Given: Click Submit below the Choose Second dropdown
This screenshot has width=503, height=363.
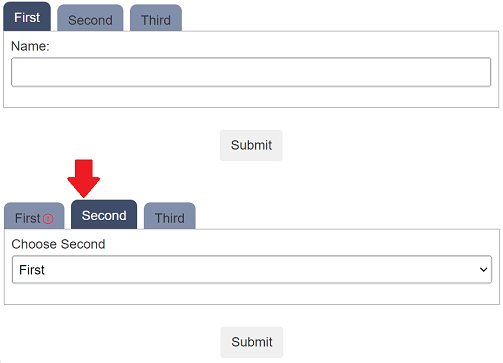Looking at the screenshot, I should pos(252,342).
